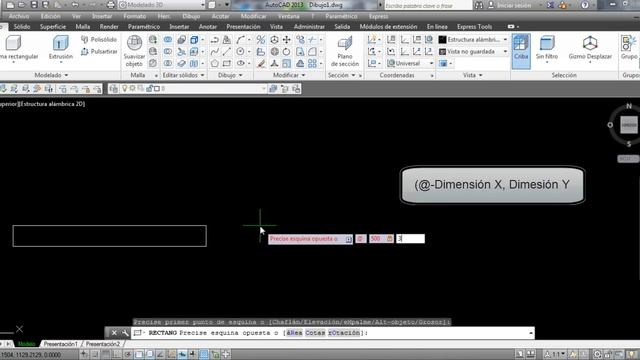Click the print icon in quick access toolbar
Viewport: 640px width, 360px height.
click(111, 5)
